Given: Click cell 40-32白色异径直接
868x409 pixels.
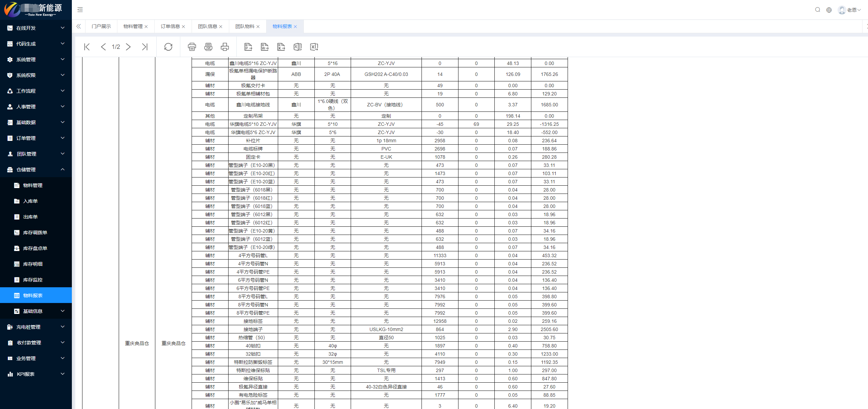Looking at the screenshot, I should click(386, 387).
